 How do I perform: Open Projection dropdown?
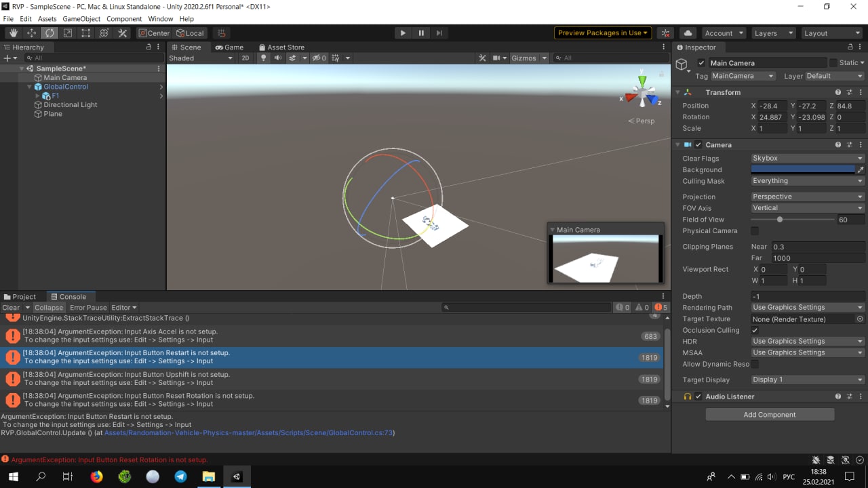pos(808,197)
